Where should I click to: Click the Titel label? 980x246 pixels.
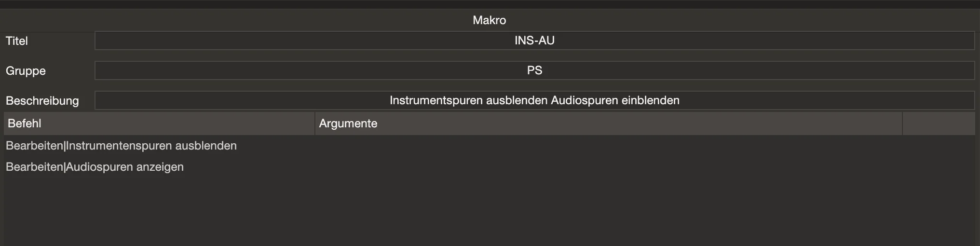[x=17, y=41]
